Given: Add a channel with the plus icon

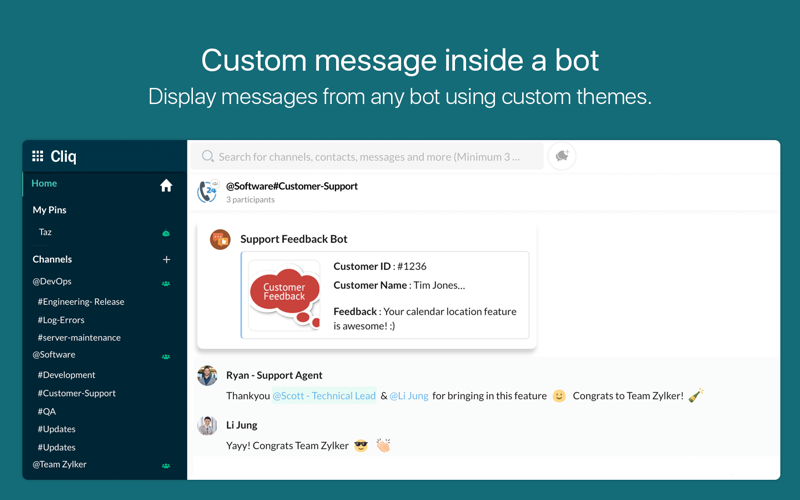Looking at the screenshot, I should tap(166, 260).
